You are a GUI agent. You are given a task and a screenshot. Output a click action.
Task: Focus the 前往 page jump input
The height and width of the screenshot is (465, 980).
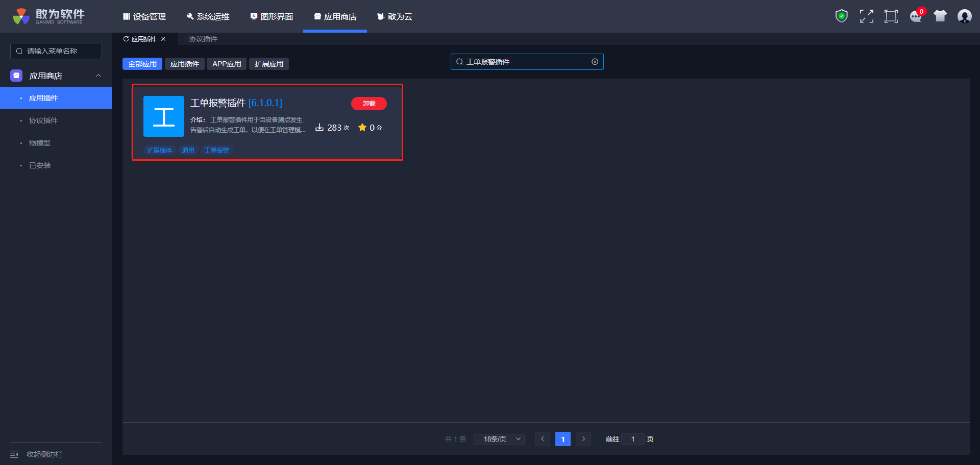click(x=633, y=439)
